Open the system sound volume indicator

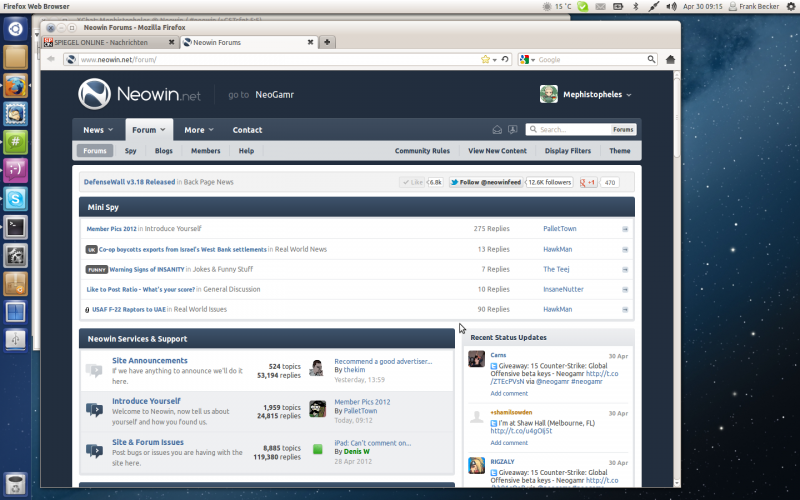(x=671, y=7)
